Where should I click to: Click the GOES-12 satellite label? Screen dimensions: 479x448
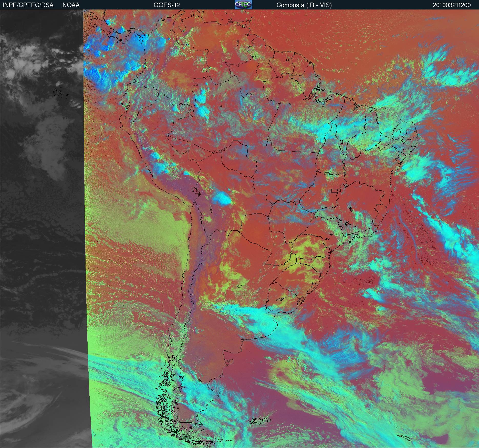click(x=166, y=5)
